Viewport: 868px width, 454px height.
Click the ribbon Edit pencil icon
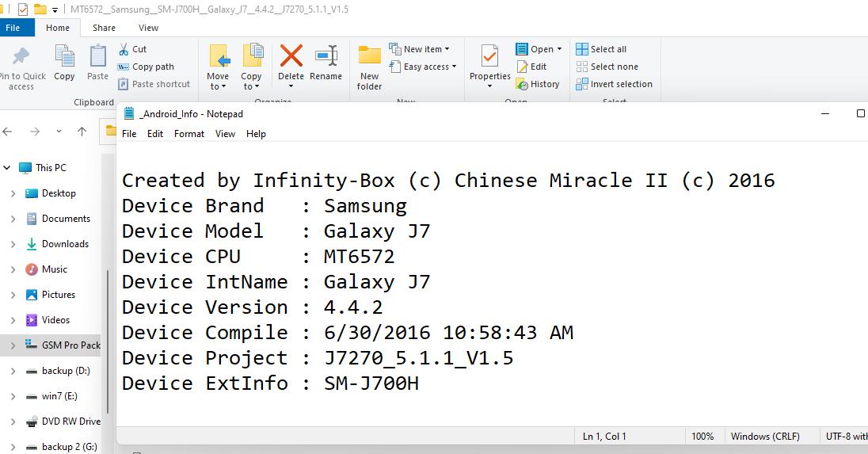tap(522, 67)
